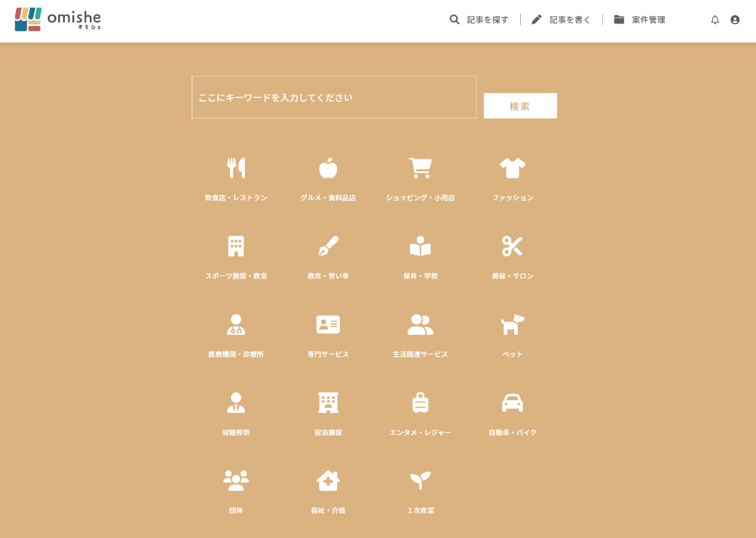Screen dimensions: 756x538
Task: Open the user account profile icon
Action: (x=735, y=20)
